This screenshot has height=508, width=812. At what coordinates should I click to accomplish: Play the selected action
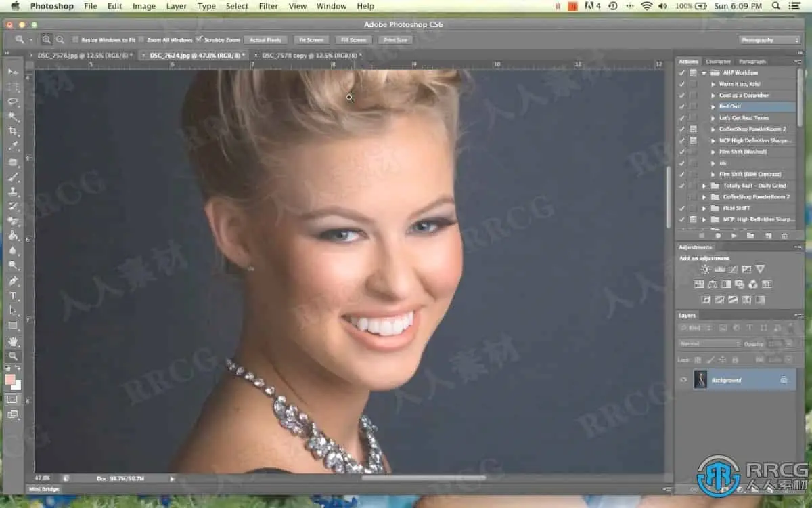[734, 236]
